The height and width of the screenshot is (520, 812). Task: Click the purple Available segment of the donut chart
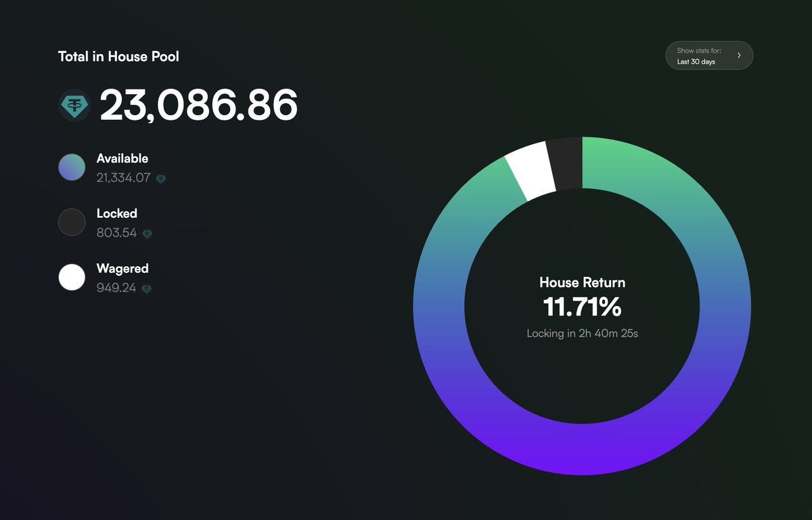[583, 449]
